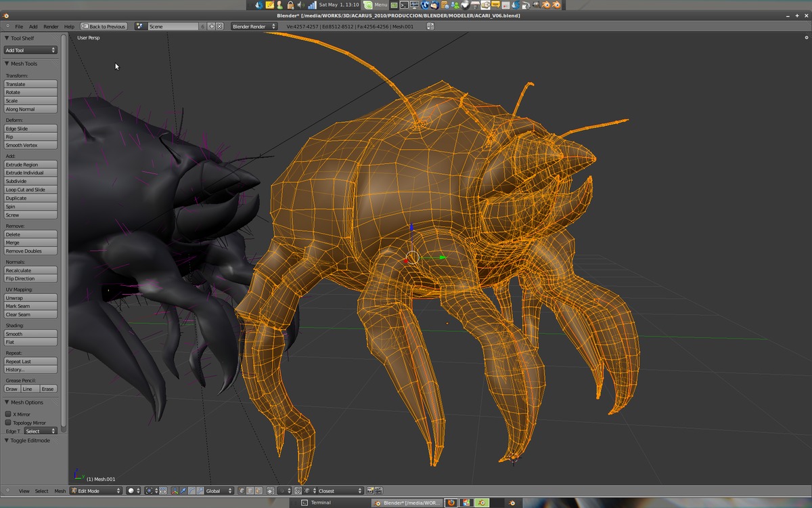This screenshot has width=812, height=508.
Task: Open the Blender Render engine dropdown
Action: point(254,26)
